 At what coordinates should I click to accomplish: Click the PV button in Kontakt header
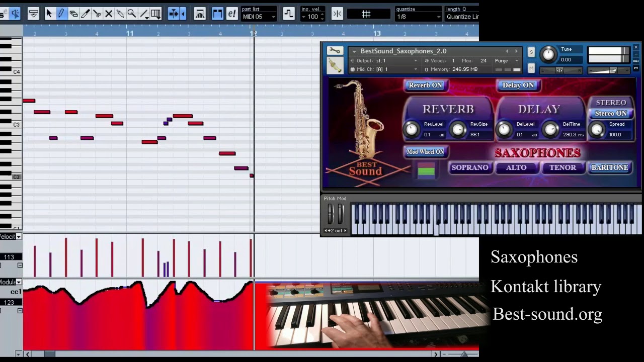click(636, 68)
